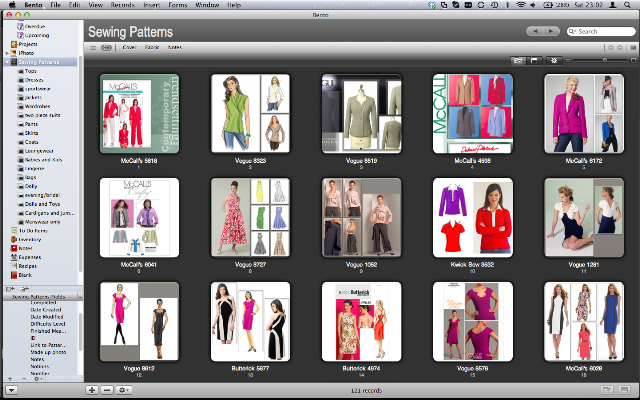Screen dimensions: 640x400
Task: Select the jackets collection folder icon
Action: (20, 98)
